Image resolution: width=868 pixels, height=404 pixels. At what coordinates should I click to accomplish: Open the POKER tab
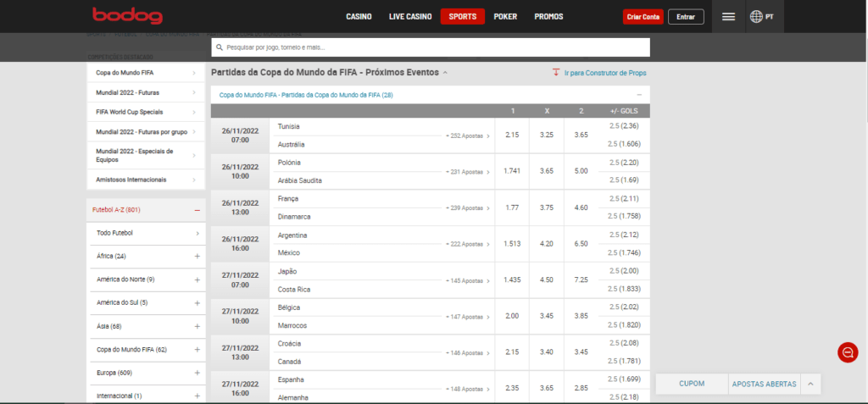coord(505,17)
